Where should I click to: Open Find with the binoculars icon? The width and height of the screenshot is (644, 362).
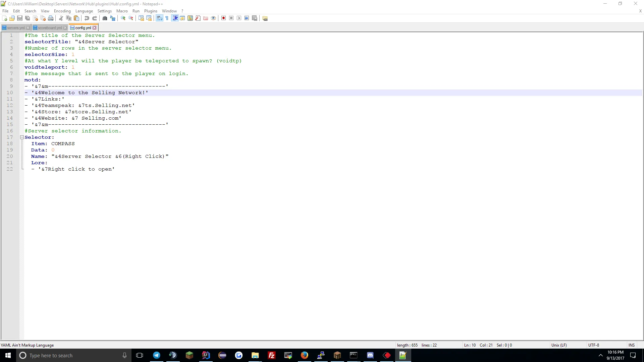pos(105,18)
